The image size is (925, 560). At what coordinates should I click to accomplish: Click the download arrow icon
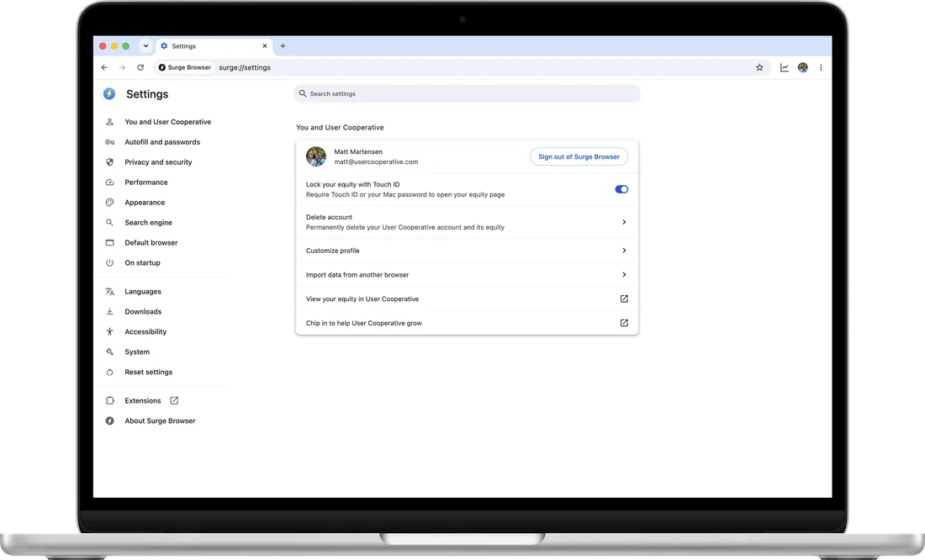tap(109, 312)
